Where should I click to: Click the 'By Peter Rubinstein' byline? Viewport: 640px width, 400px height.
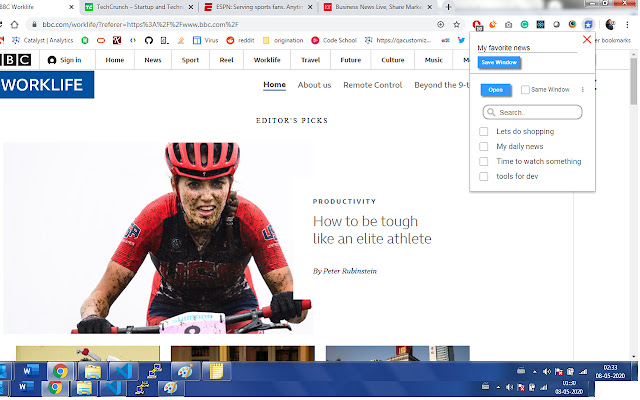click(345, 271)
